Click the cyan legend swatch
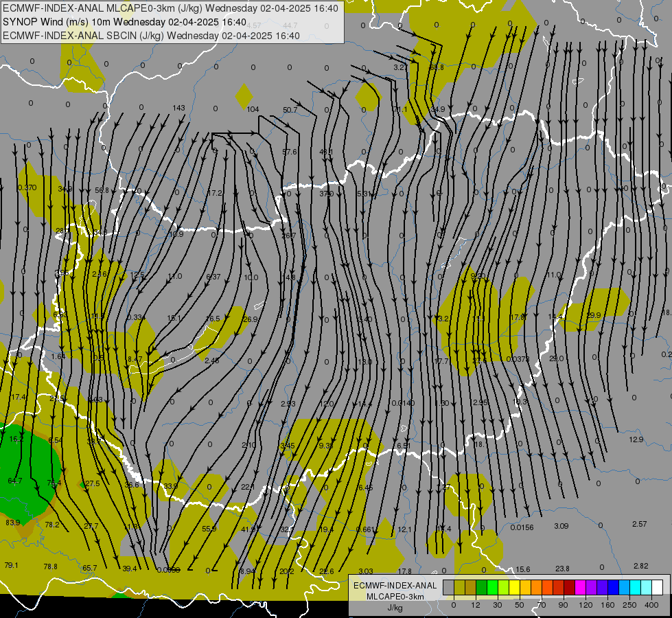This screenshot has height=618, width=672. [635, 588]
